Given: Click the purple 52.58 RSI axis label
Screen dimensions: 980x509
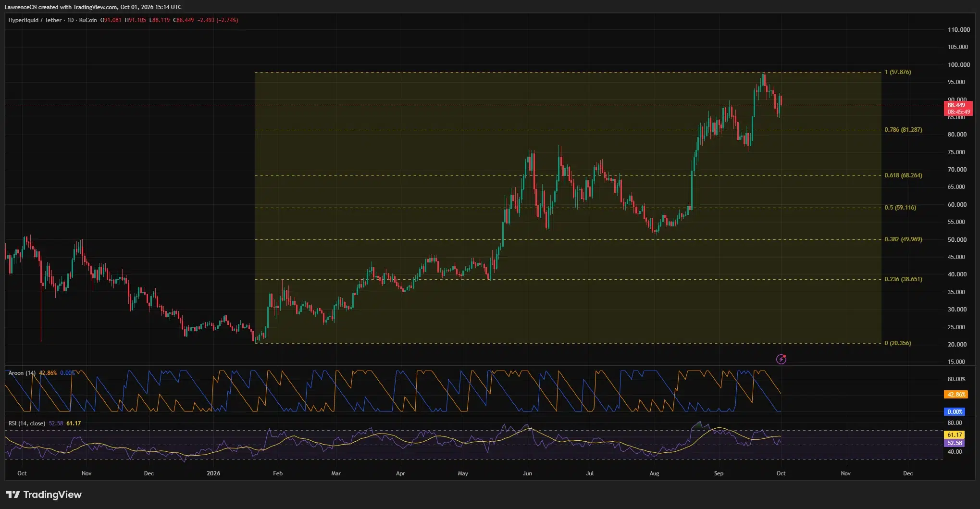Looking at the screenshot, I should click(955, 443).
